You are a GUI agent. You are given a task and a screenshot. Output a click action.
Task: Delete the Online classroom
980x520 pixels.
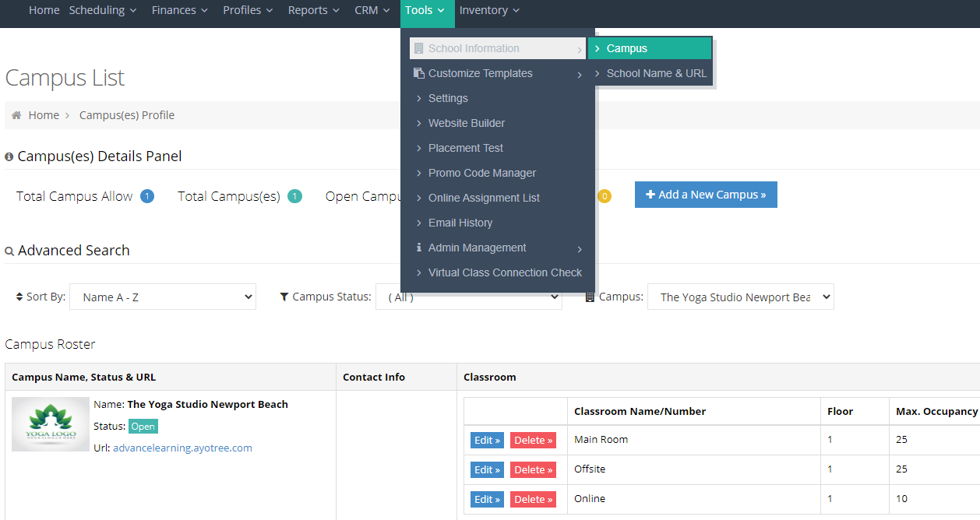(x=533, y=500)
